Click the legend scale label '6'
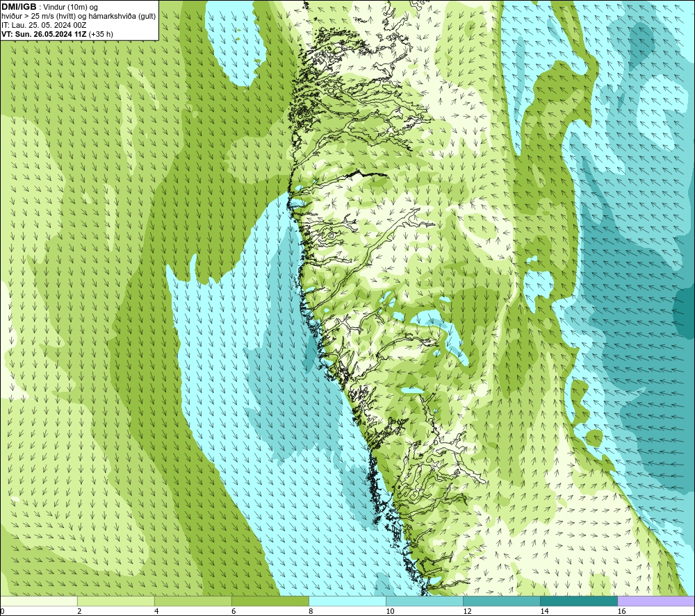Image resolution: width=695 pixels, height=616 pixels. coord(234,612)
